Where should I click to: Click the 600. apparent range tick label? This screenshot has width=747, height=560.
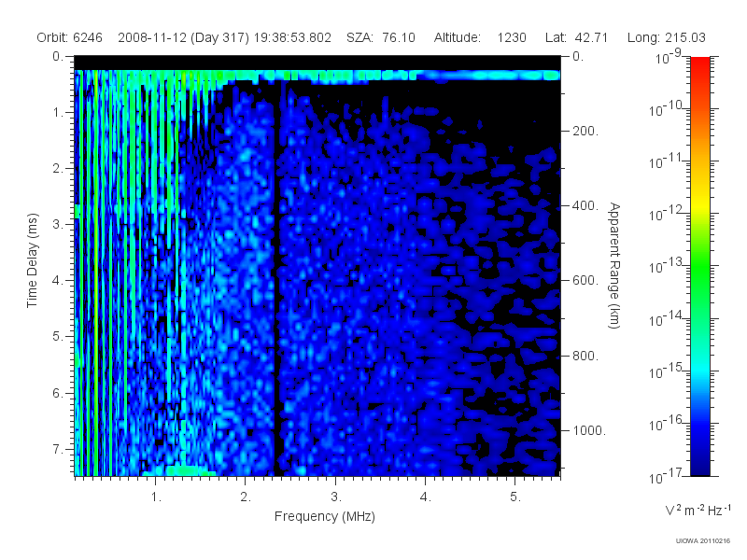(x=585, y=281)
